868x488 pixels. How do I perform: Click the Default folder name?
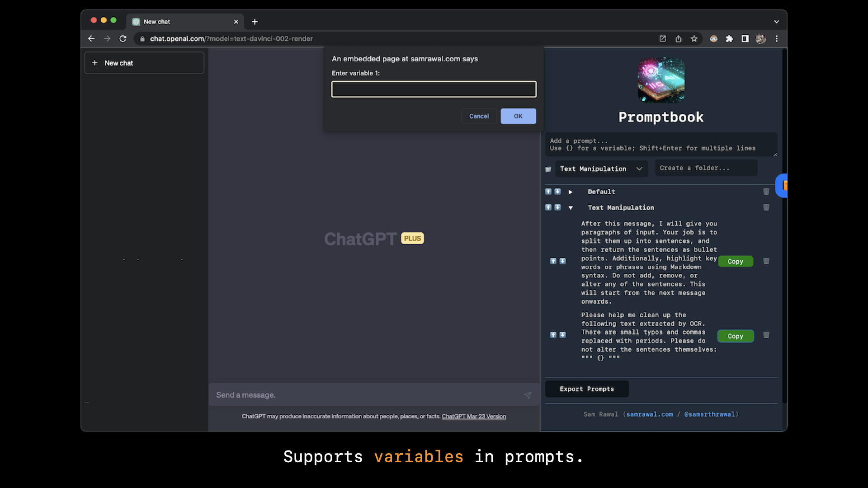tap(601, 192)
